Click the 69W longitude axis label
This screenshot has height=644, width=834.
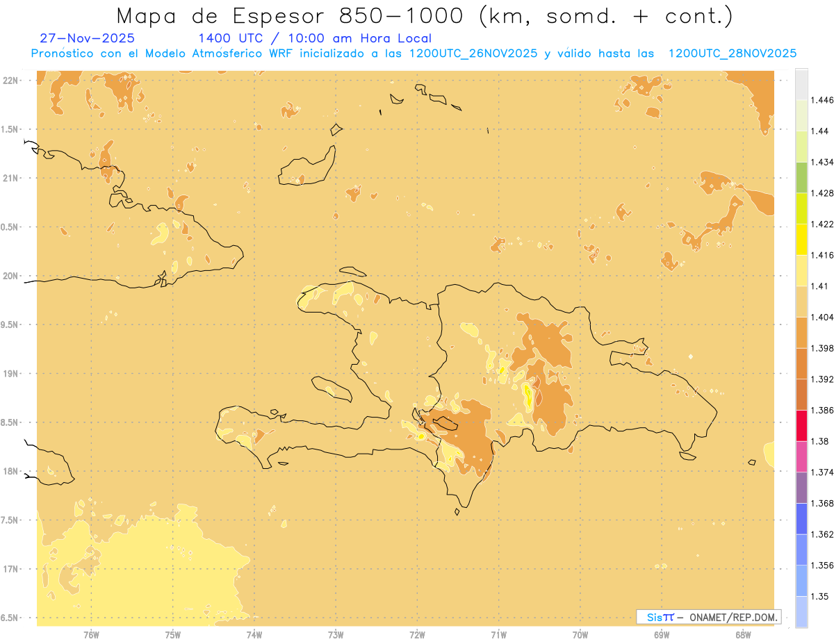662,634
